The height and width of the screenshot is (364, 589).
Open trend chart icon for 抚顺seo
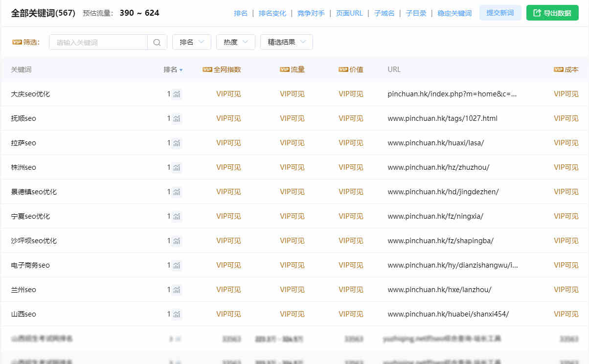pos(177,118)
